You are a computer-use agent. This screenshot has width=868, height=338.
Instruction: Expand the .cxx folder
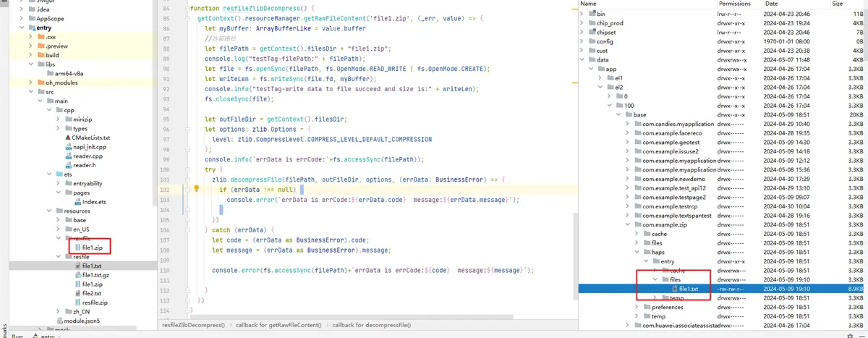point(30,36)
